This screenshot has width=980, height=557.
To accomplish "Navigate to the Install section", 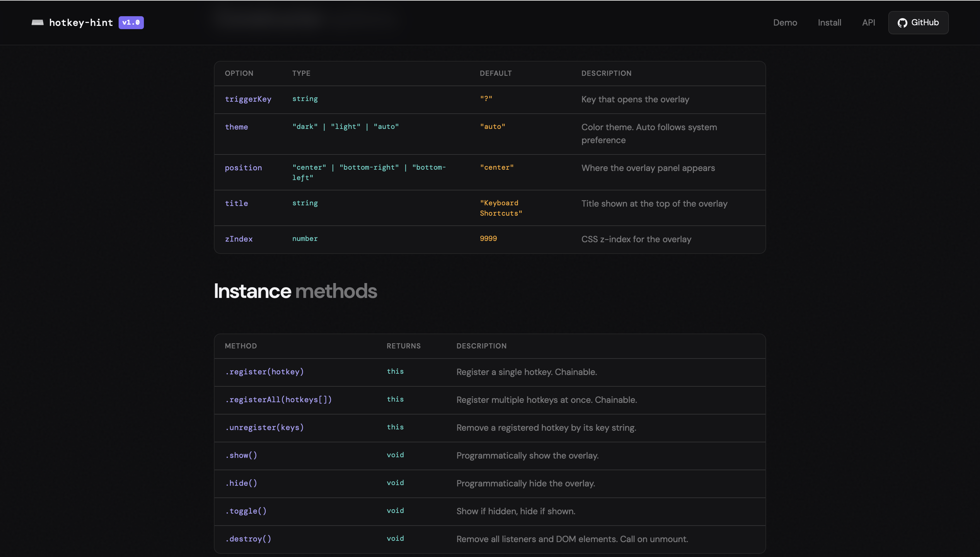I will [x=830, y=23].
